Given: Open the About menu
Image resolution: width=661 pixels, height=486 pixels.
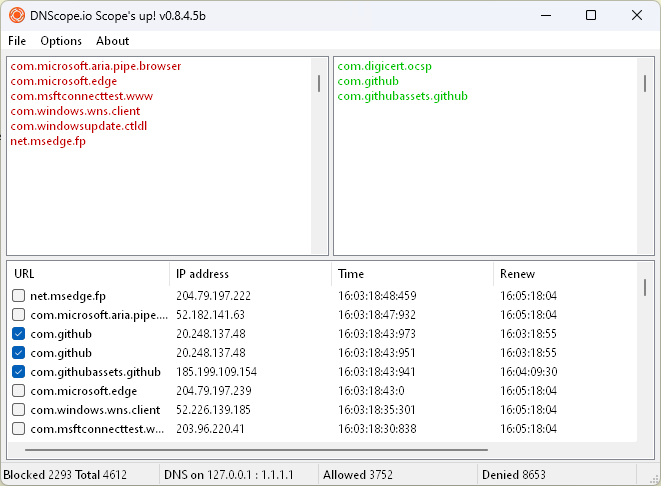Looking at the screenshot, I should (x=113, y=41).
